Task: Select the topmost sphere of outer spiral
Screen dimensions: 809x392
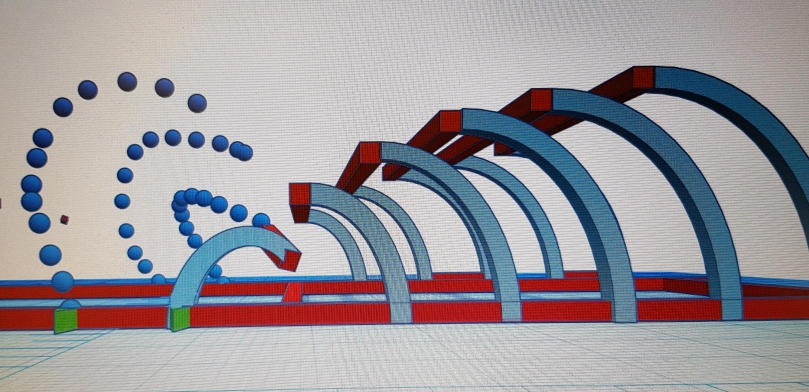Action: tap(127, 81)
